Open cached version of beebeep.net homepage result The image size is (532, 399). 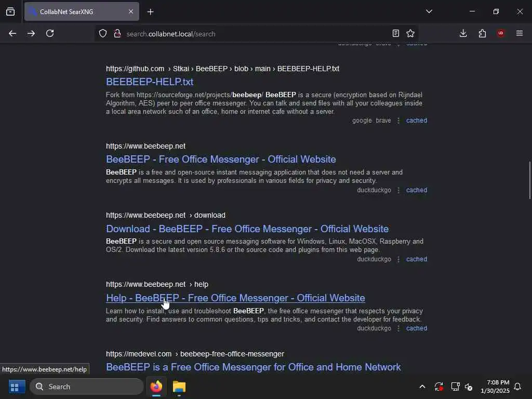click(x=417, y=190)
